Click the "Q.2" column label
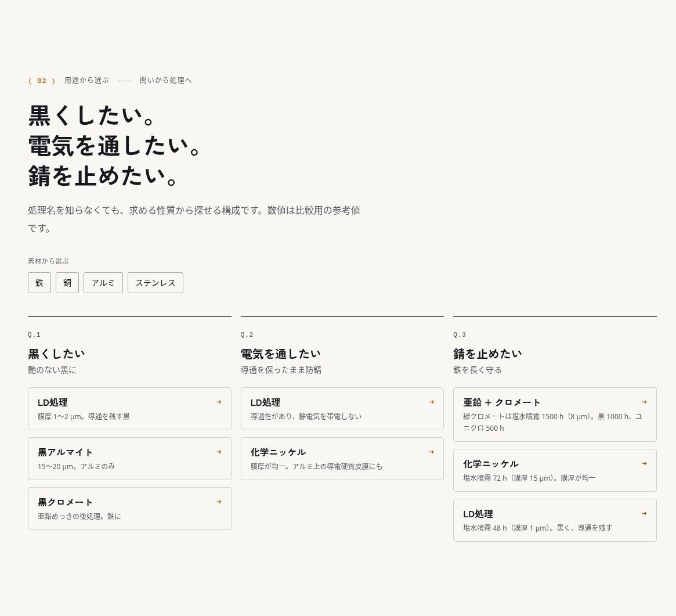Image resolution: width=676 pixels, height=616 pixels. pos(247,335)
